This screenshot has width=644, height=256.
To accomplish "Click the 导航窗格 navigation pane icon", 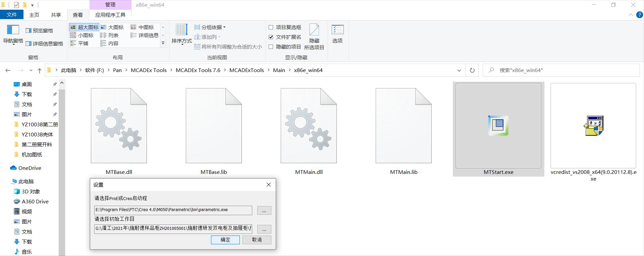I will [x=13, y=30].
